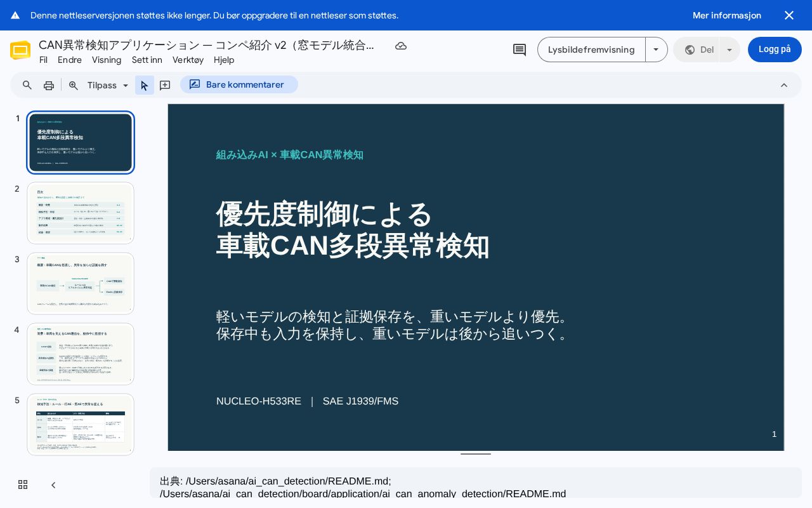This screenshot has width=812, height=508.
Task: Print the presentation
Action: click(49, 85)
